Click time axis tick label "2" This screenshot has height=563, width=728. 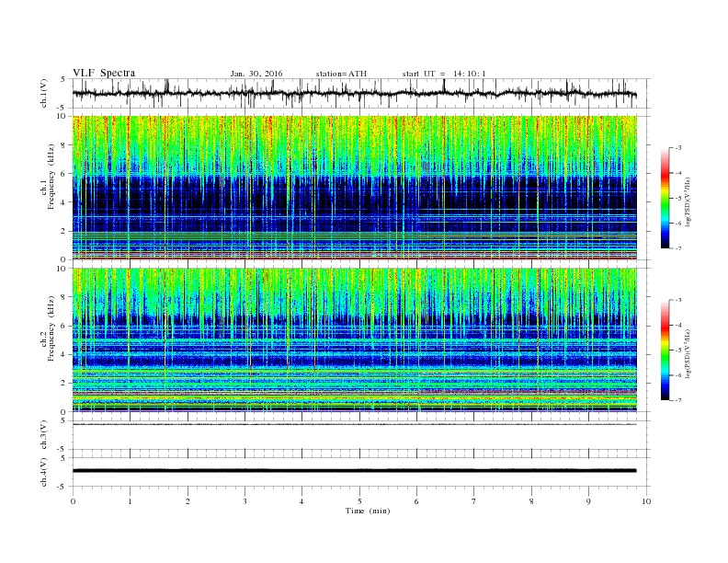[188, 501]
